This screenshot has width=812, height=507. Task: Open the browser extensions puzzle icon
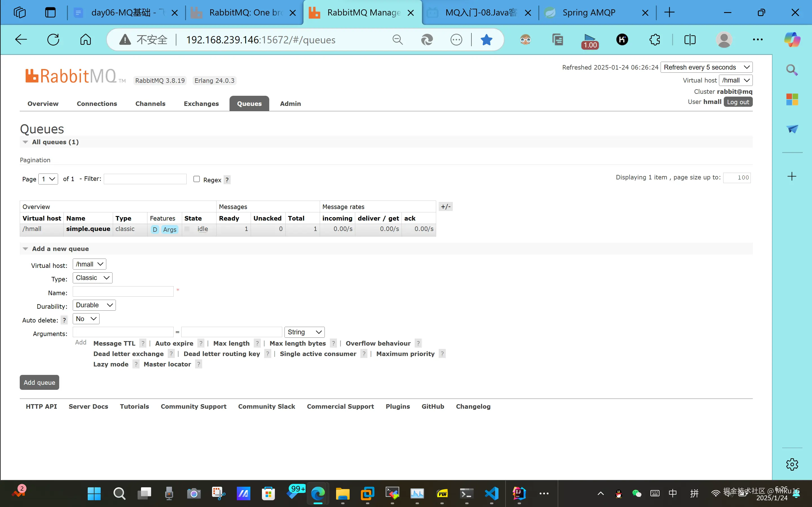tap(654, 39)
